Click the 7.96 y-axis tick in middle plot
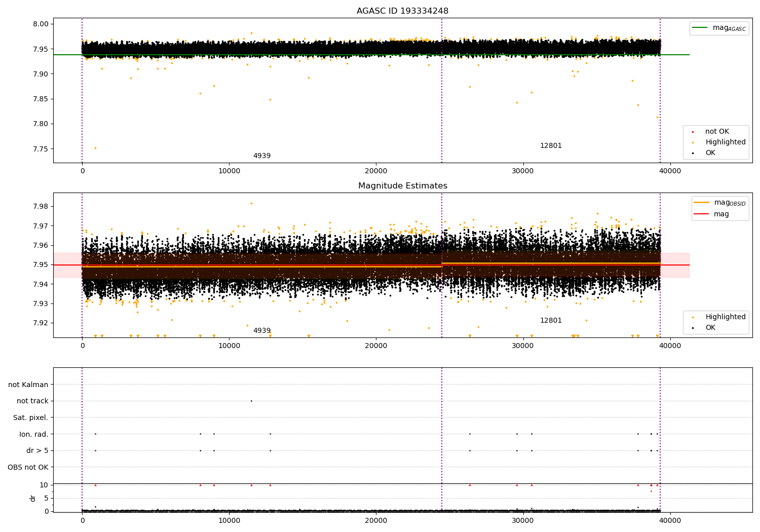Viewport: 760px width, 532px height. pos(41,245)
